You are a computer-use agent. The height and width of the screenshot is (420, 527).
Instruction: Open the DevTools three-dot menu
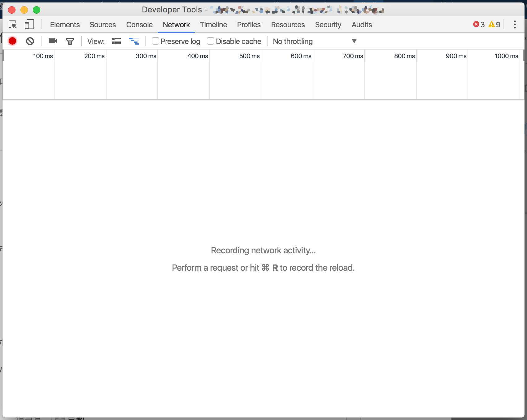(515, 24)
